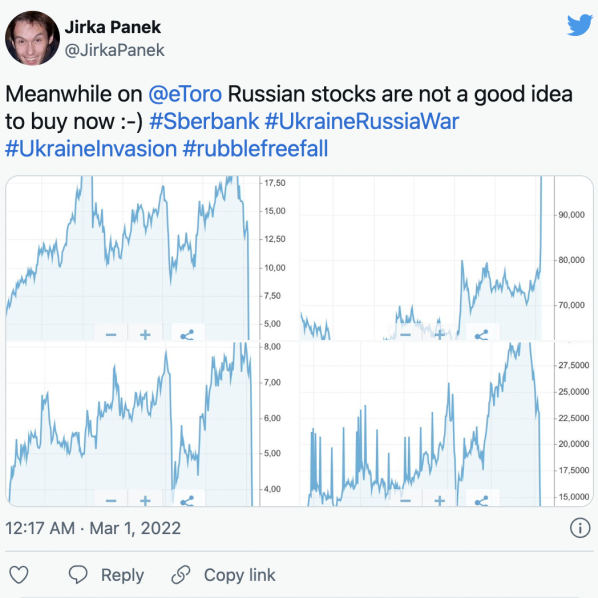Zoom out on the bottom-left chart
This screenshot has height=598, width=598.
[x=111, y=500]
